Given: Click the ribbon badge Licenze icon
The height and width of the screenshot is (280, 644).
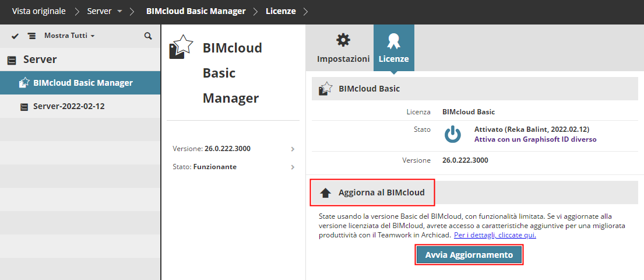Looking at the screenshot, I should pos(393,40).
